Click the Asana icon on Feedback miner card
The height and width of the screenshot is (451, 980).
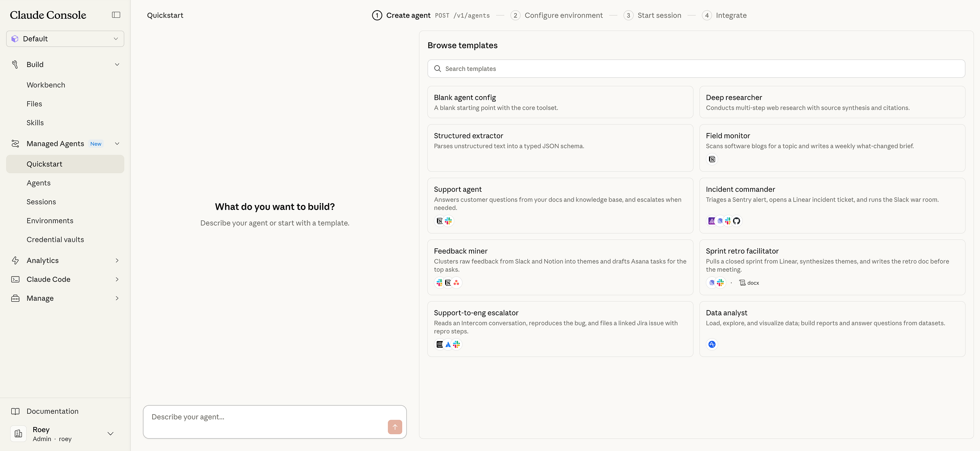pyautogui.click(x=456, y=283)
